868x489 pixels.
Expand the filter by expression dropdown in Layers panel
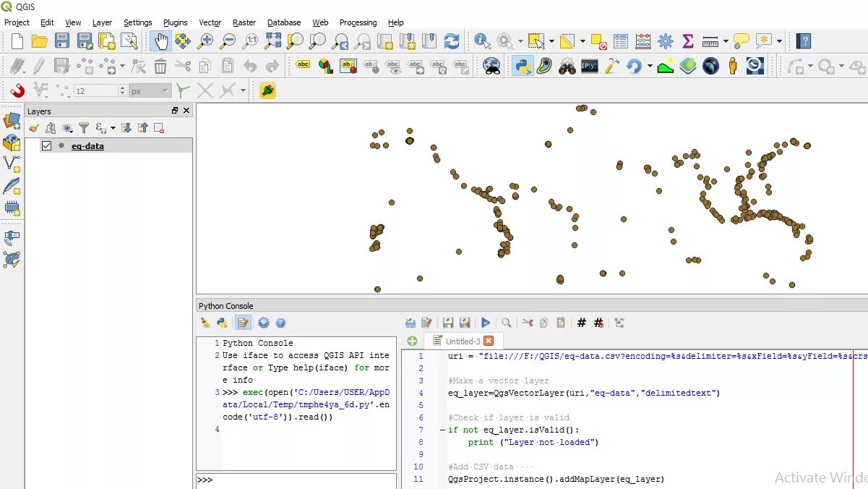point(113,128)
